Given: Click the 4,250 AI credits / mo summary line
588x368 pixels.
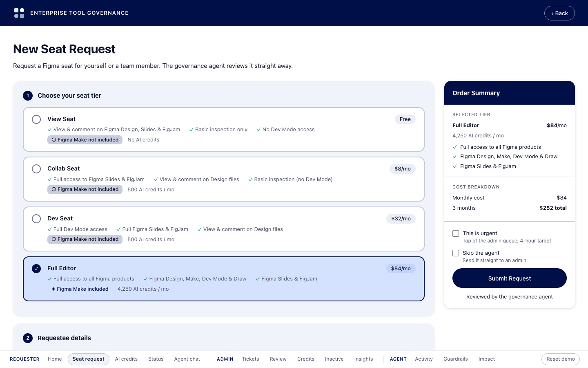Looking at the screenshot, I should tap(478, 136).
